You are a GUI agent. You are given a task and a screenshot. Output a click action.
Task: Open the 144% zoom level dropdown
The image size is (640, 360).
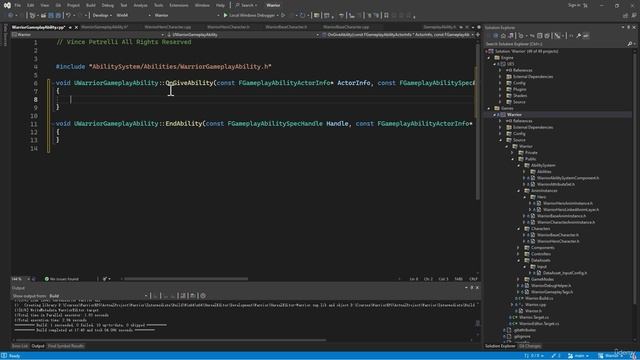coord(20,279)
